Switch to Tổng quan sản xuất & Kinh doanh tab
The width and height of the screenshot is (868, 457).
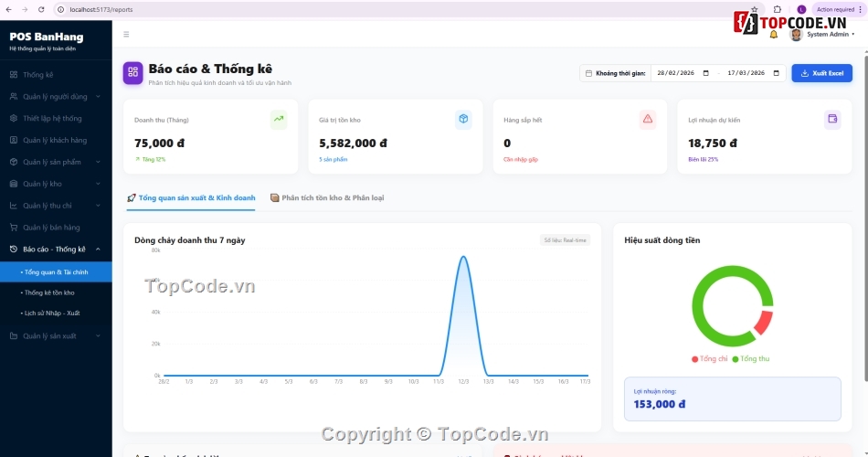pos(191,197)
